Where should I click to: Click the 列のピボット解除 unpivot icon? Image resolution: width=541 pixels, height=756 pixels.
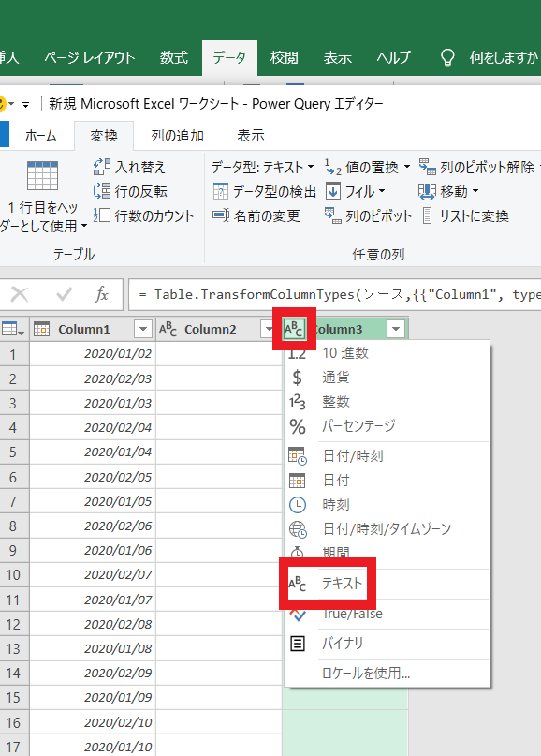(428, 167)
